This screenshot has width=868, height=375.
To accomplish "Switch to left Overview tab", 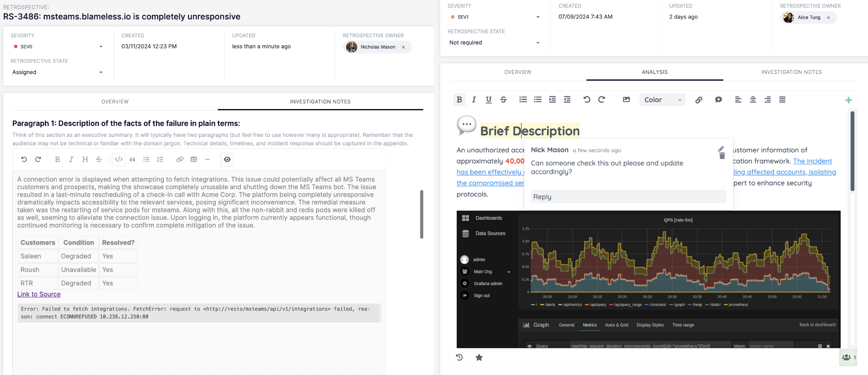I will 115,102.
